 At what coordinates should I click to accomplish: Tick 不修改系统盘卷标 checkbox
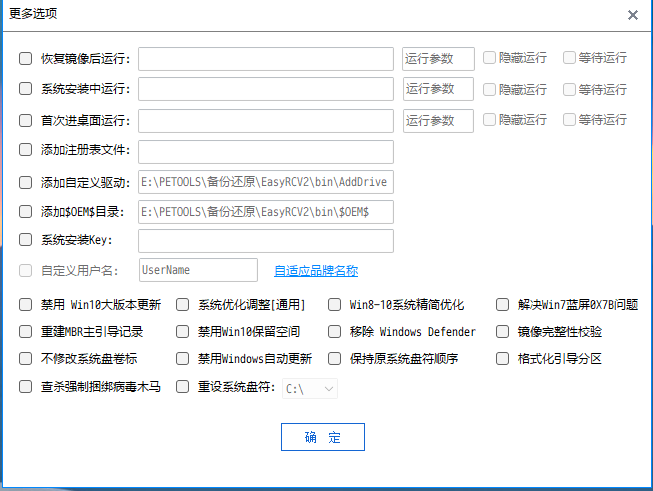pyautogui.click(x=25, y=359)
